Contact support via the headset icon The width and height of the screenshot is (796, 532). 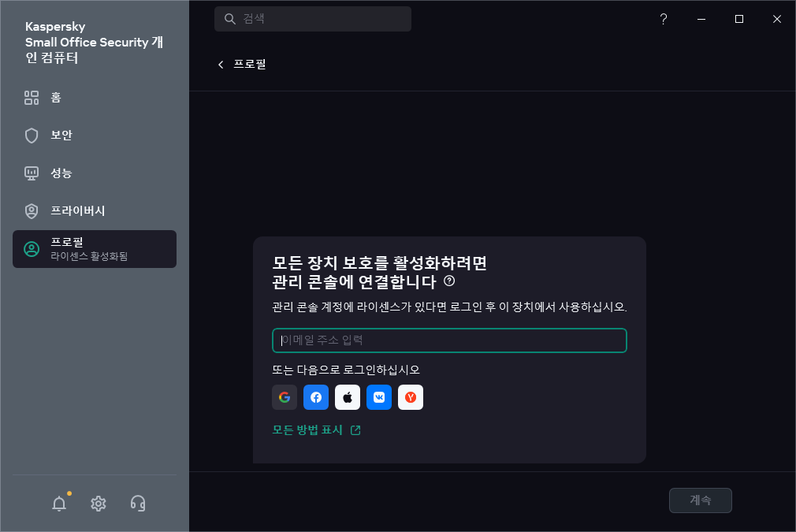[x=138, y=503]
